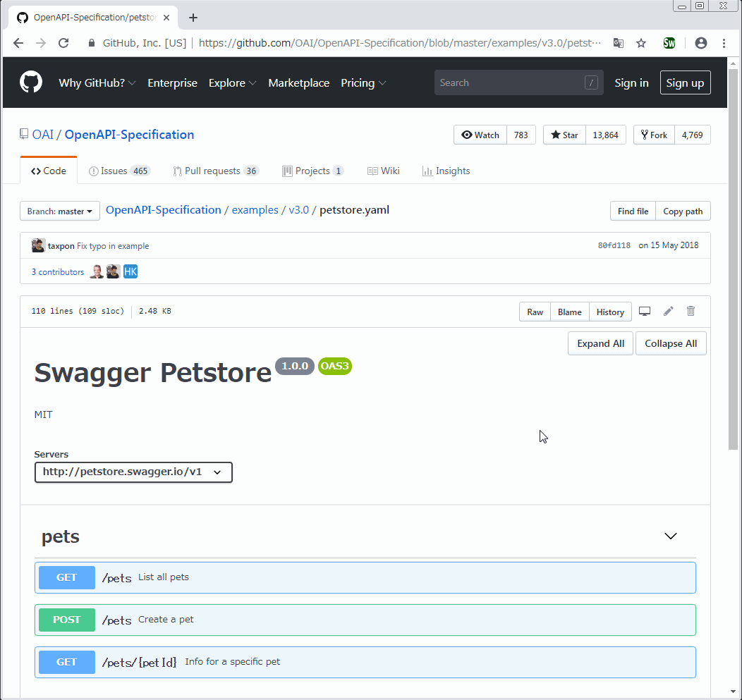The height and width of the screenshot is (700, 742).
Task: Expand GET /pets/{petId} operation
Action: tap(365, 662)
